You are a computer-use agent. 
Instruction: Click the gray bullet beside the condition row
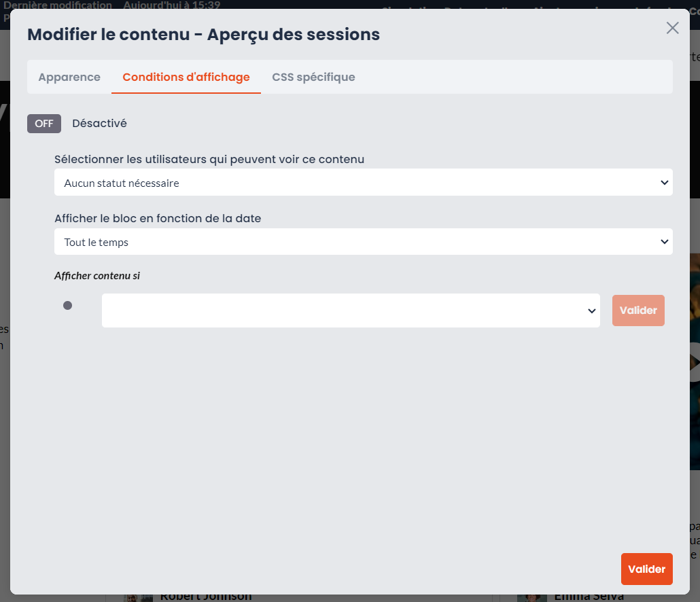pos(67,306)
